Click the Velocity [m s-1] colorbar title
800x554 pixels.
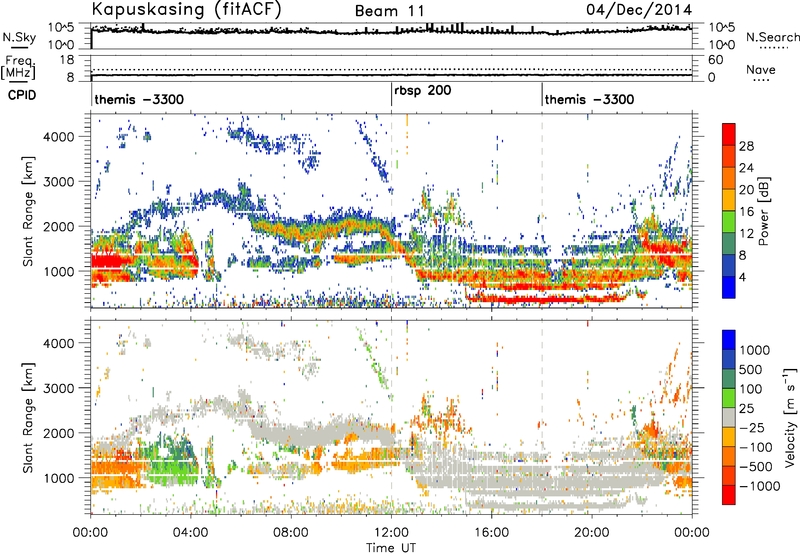790,417
